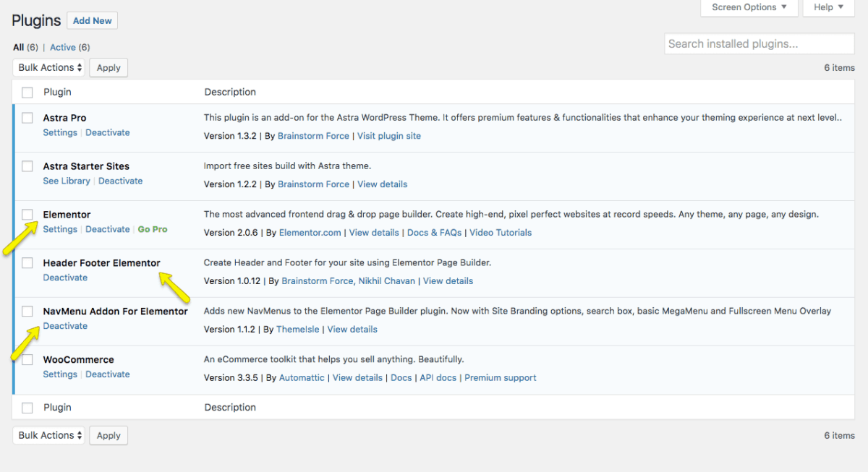
Task: Open Elementor Video Tutorials link
Action: 501,233
